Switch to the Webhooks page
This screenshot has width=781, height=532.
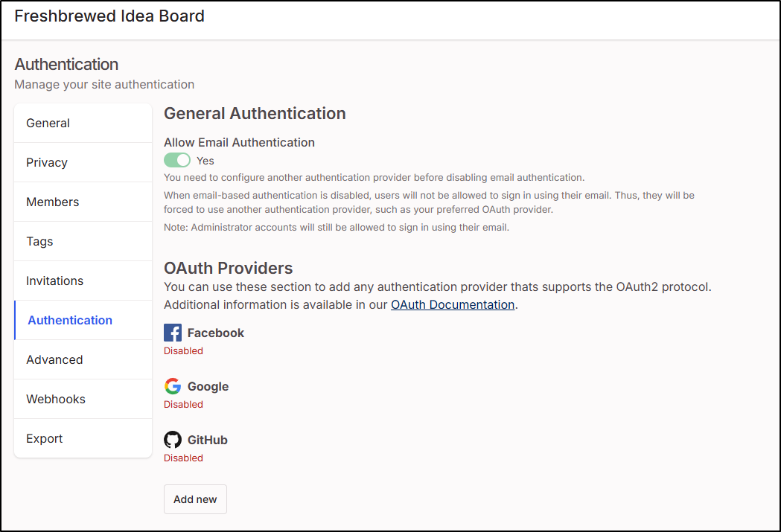tap(83, 399)
